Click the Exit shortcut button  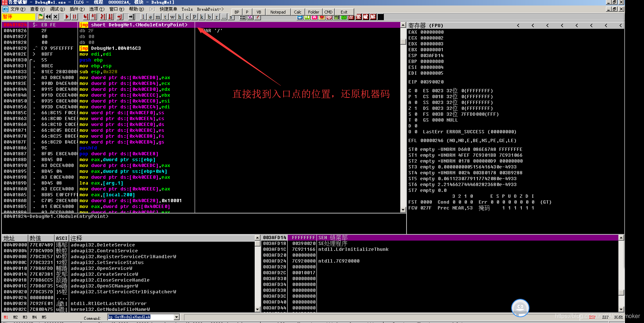pos(344,12)
